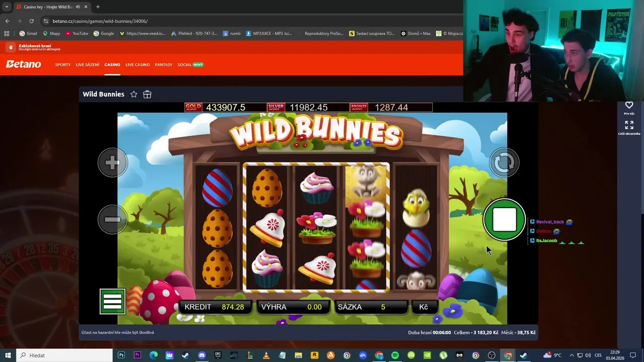The width and height of the screenshot is (644, 362).
Task: Open the weather widget showing 9°C
Action: (552, 355)
